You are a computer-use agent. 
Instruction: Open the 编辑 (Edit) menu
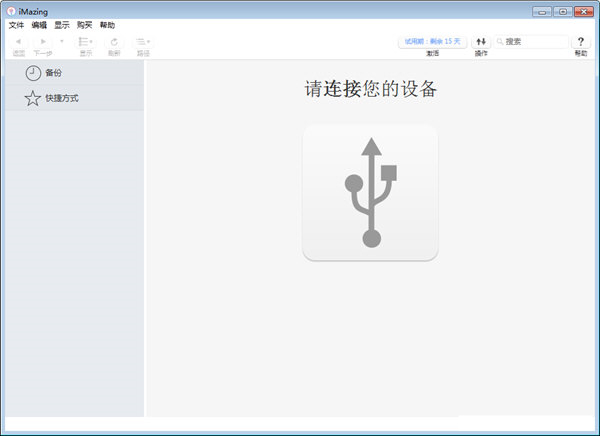[x=39, y=25]
